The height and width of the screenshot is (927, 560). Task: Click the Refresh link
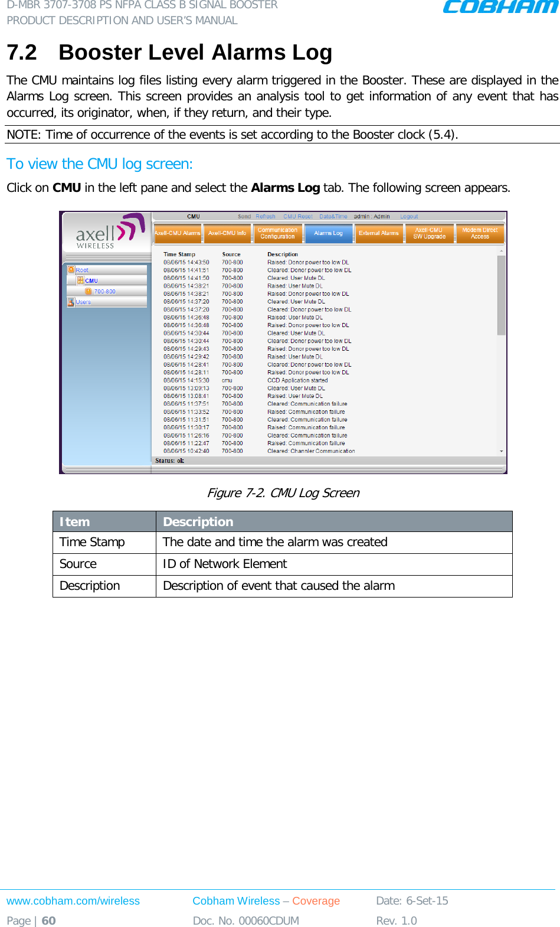coord(266,217)
